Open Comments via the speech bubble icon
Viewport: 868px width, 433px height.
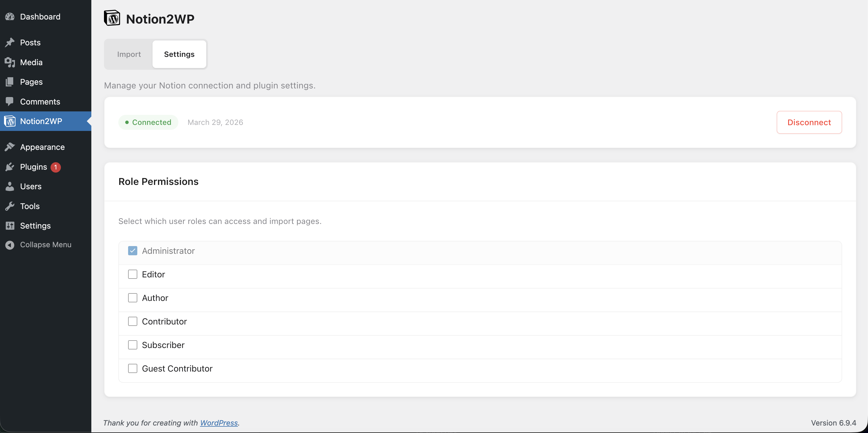coord(10,101)
